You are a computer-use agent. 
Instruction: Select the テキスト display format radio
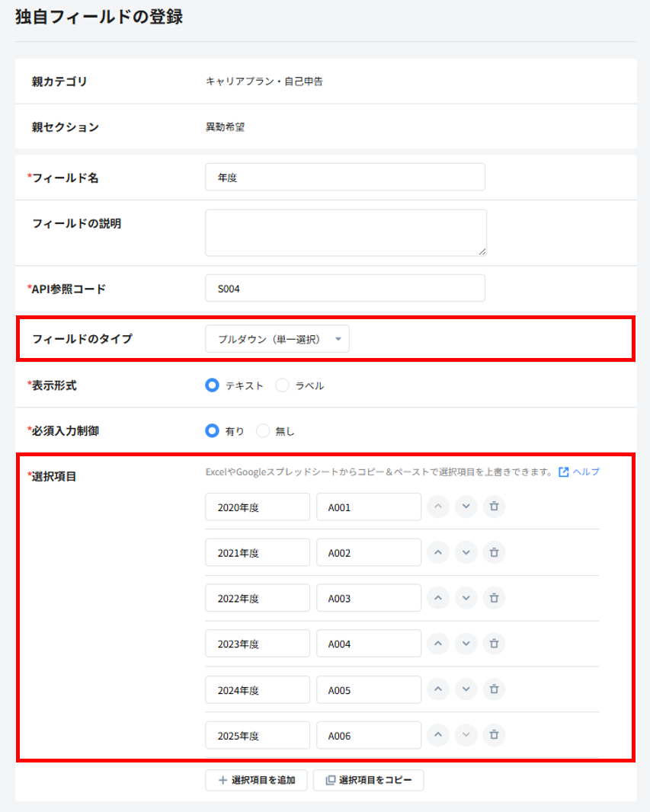(212, 385)
